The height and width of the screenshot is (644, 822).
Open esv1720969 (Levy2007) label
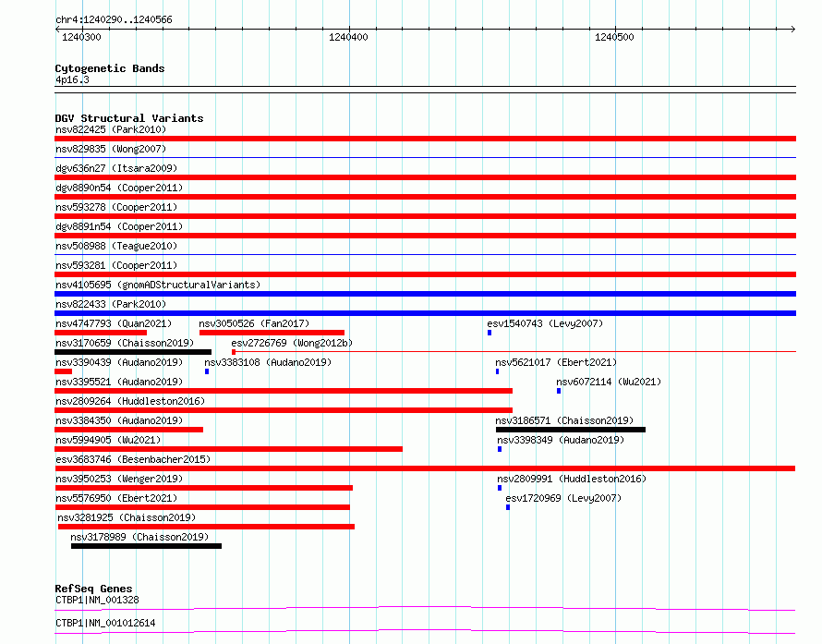tap(563, 498)
